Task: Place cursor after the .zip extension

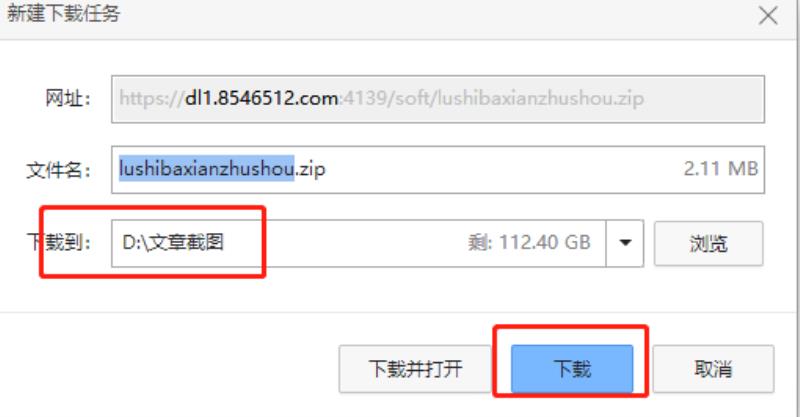Action: click(x=326, y=169)
